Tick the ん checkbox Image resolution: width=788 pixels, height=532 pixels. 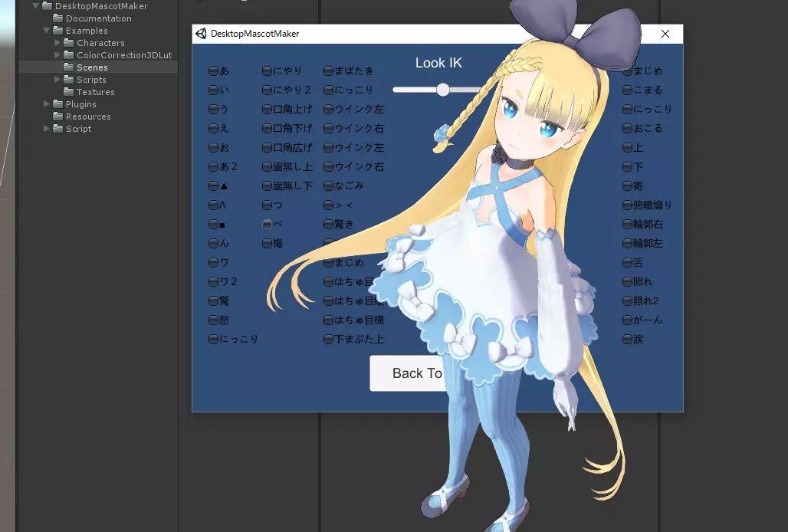[x=213, y=243]
